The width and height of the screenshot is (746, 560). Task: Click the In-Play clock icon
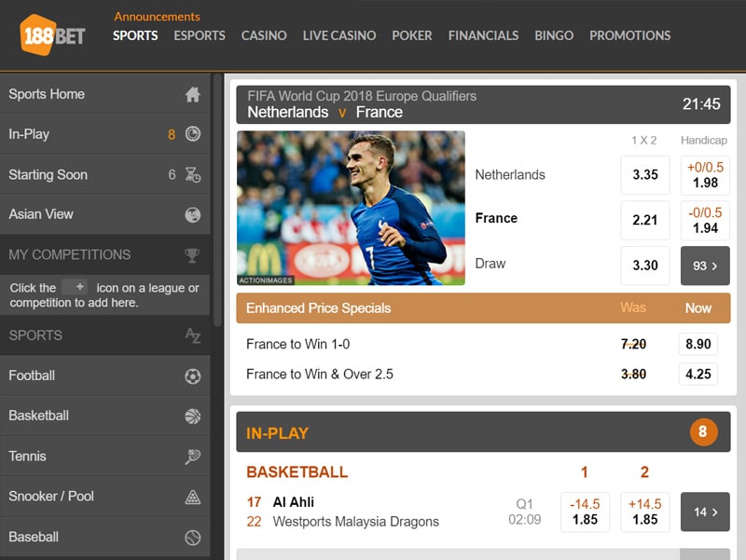tap(192, 134)
